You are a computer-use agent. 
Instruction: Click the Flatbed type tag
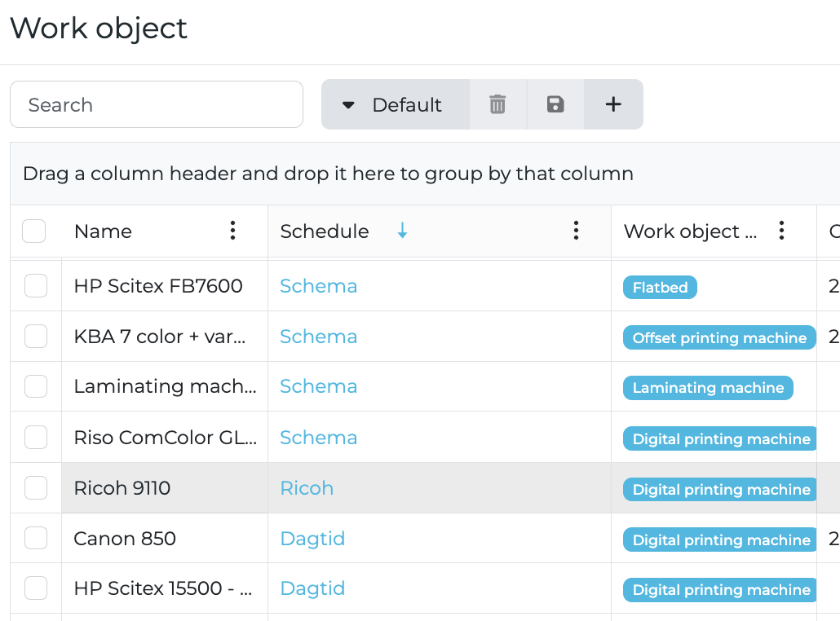(660, 287)
